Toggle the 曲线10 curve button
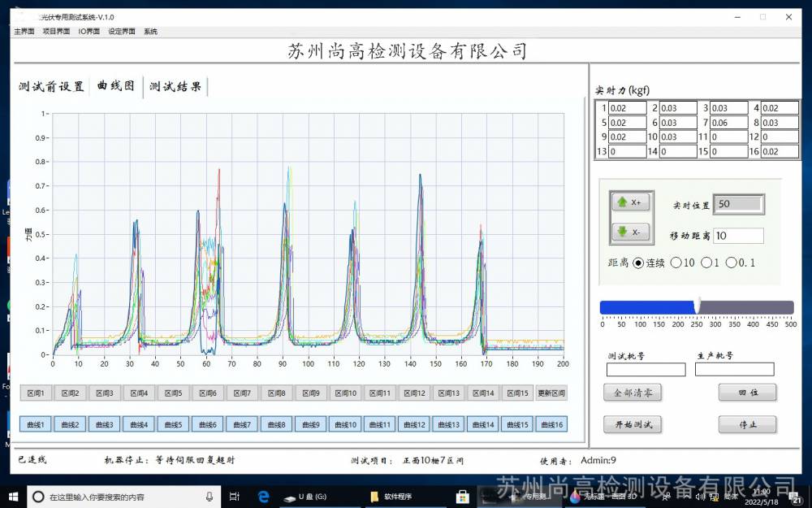This screenshot has height=508, width=812. [x=345, y=424]
